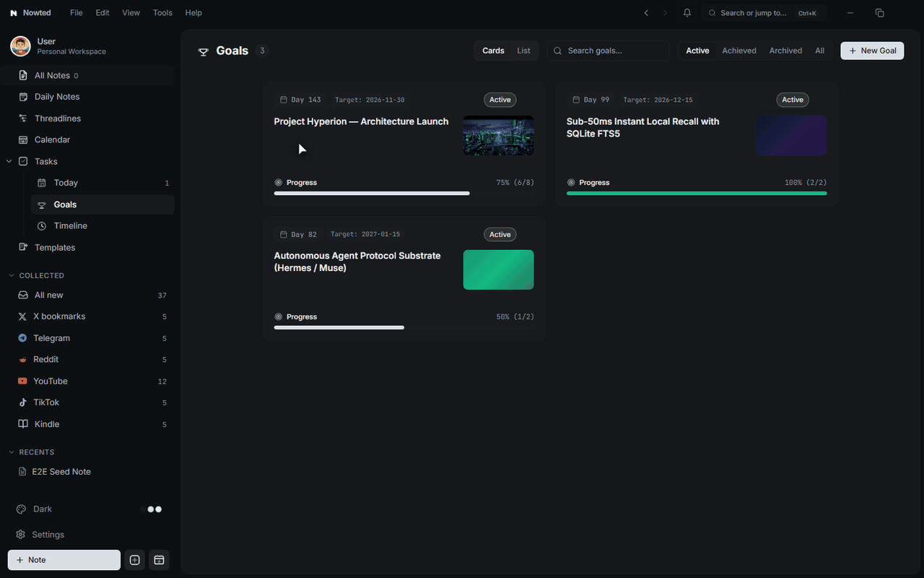Open Templates from the sidebar
924x578 pixels.
point(91,248)
